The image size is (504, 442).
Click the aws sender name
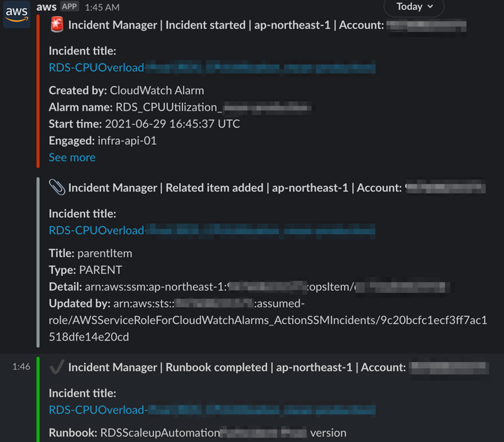(46, 7)
